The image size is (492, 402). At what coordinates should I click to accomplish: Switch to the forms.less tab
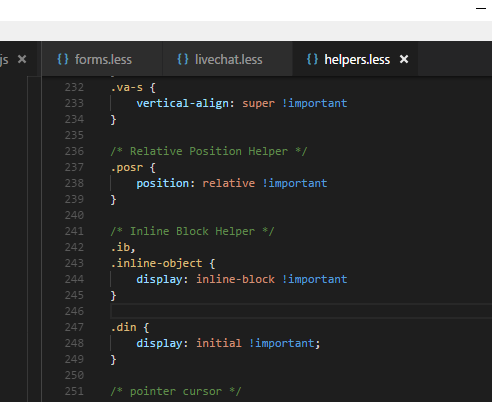point(103,60)
